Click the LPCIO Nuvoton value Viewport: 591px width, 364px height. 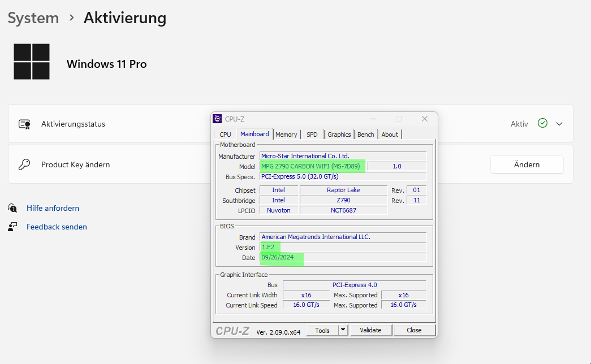[x=279, y=210]
